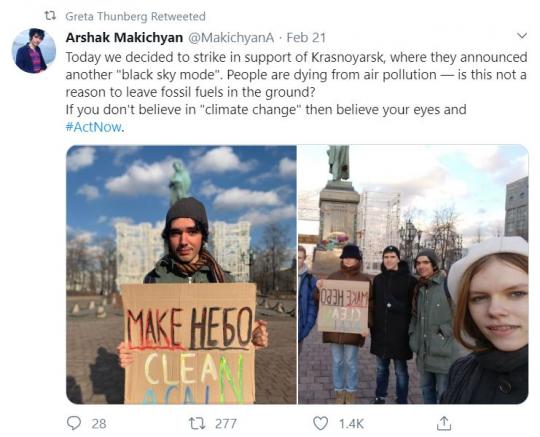Open Greta Thunberg Retweeted label
This screenshot has width=540, height=437.
135,16
